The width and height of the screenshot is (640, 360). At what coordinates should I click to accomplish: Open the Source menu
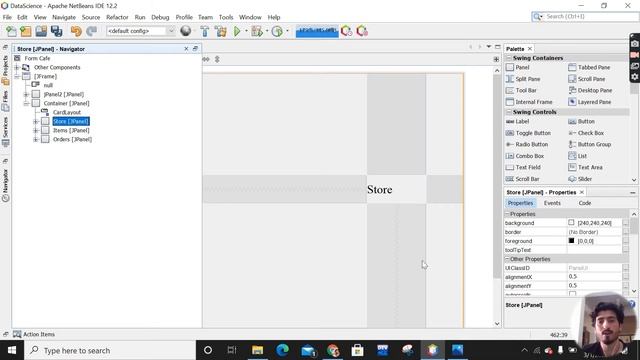[91, 17]
